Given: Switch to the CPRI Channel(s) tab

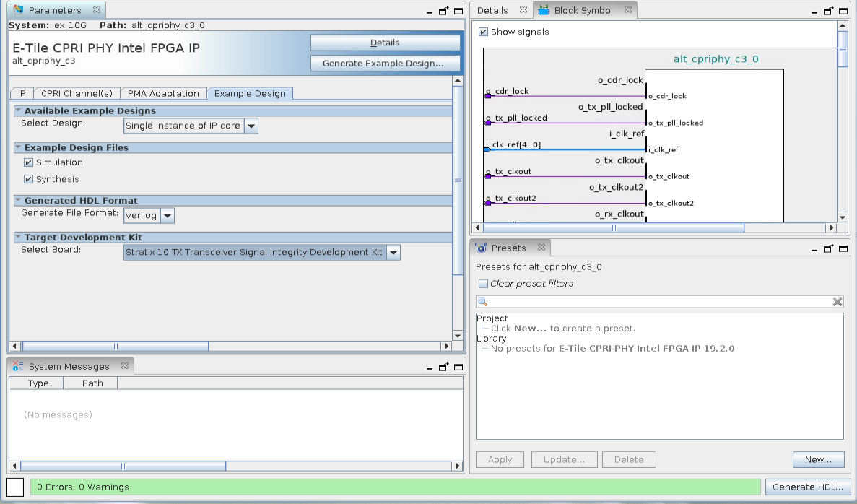Looking at the screenshot, I should (x=77, y=93).
